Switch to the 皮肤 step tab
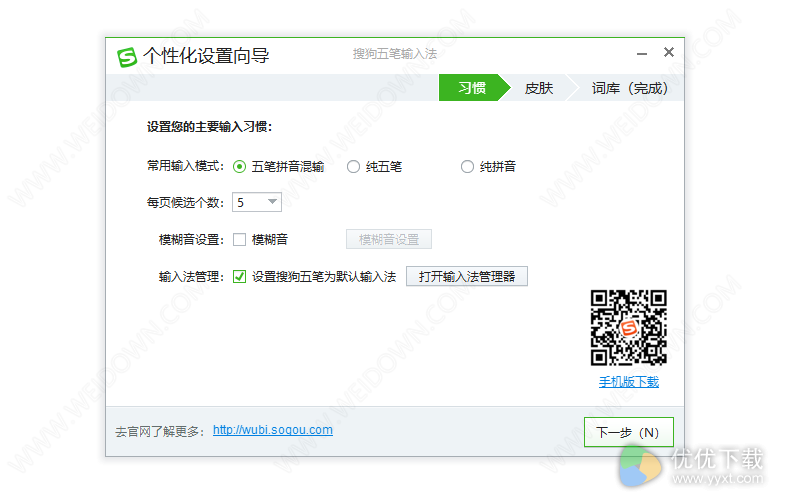Viewport: 790px width, 500px height. tap(539, 88)
